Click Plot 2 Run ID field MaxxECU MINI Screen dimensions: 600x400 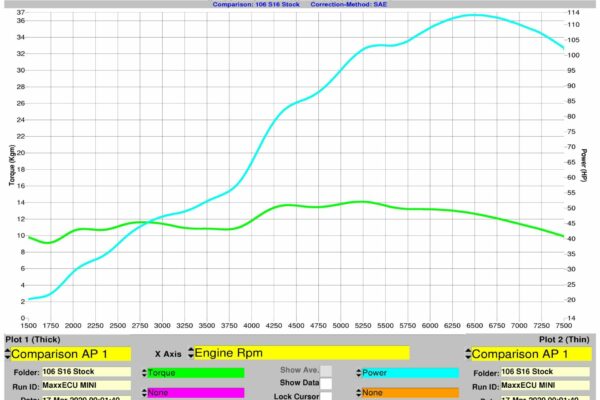tap(546, 385)
